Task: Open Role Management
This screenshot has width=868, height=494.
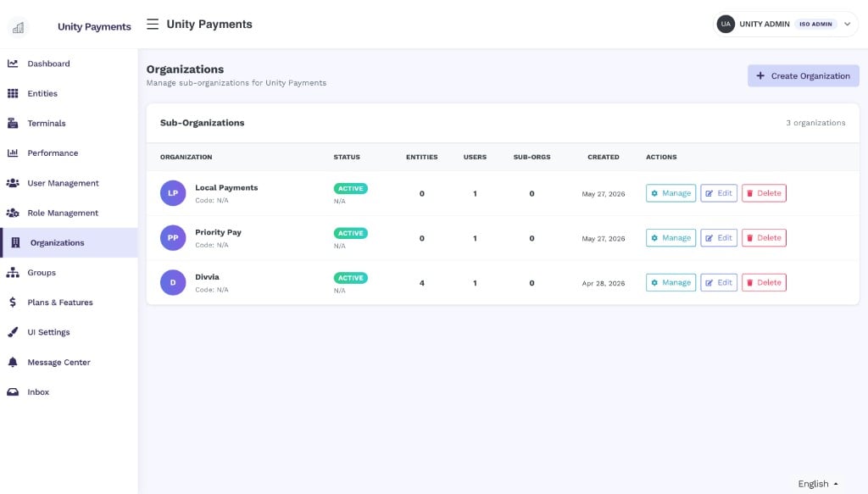Action: (x=69, y=213)
